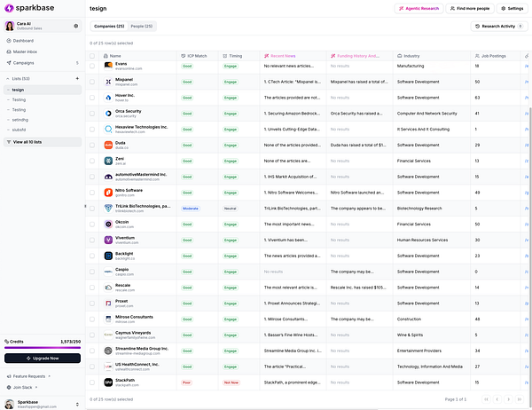Select the Evans row checkbox
Image resolution: width=532 pixels, height=410 pixels.
92,66
